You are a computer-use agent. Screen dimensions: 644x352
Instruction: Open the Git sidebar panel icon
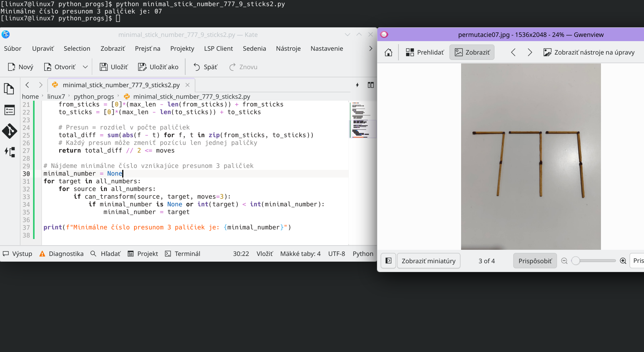coord(9,131)
